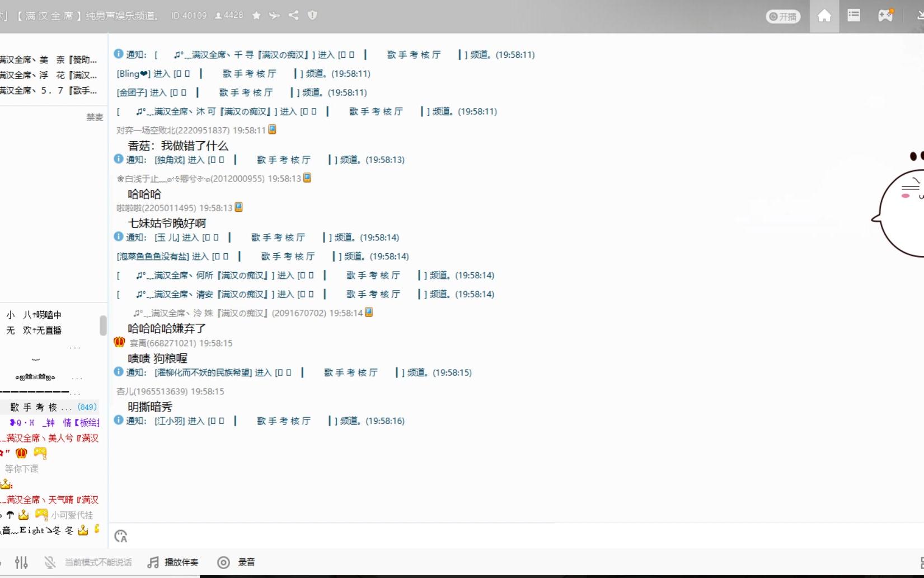Open the audio mixer settings icon

[x=21, y=562]
